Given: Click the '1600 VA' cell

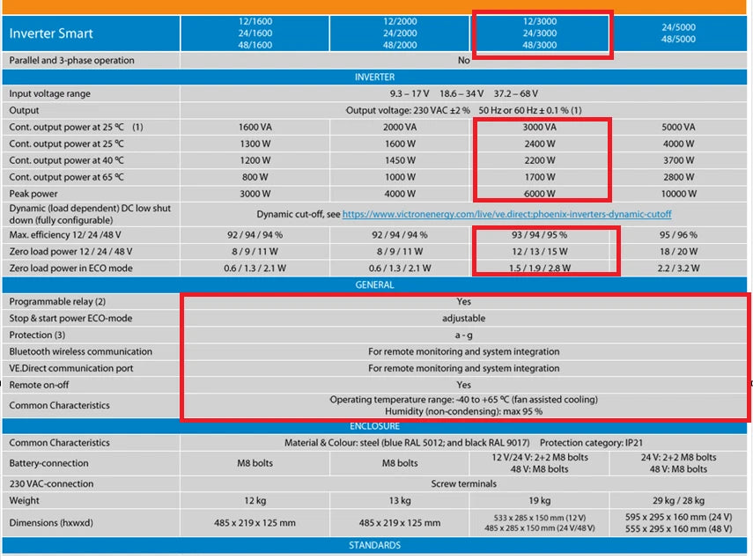Looking at the screenshot, I should pos(255,127).
